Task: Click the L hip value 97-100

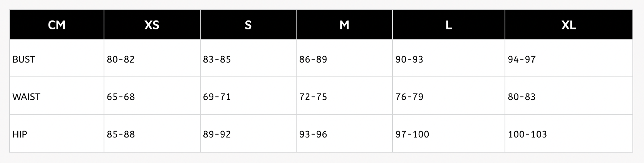Action: point(412,134)
